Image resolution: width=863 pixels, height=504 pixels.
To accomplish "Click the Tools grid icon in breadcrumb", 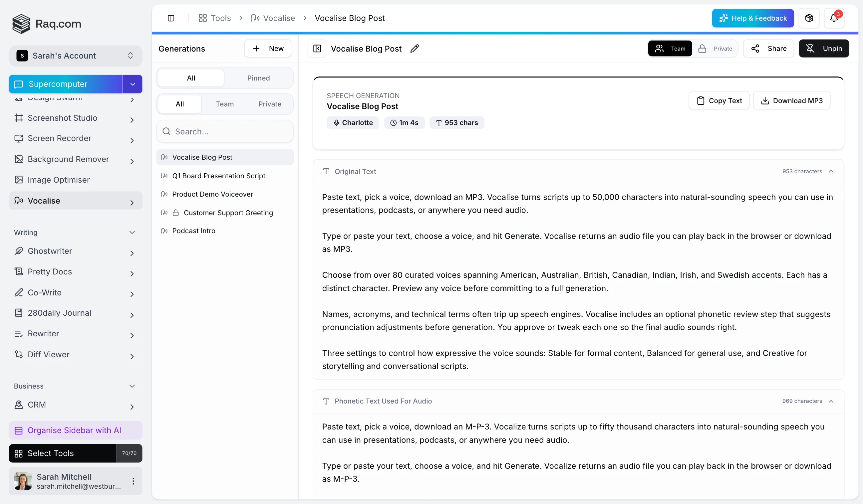I will 203,18.
